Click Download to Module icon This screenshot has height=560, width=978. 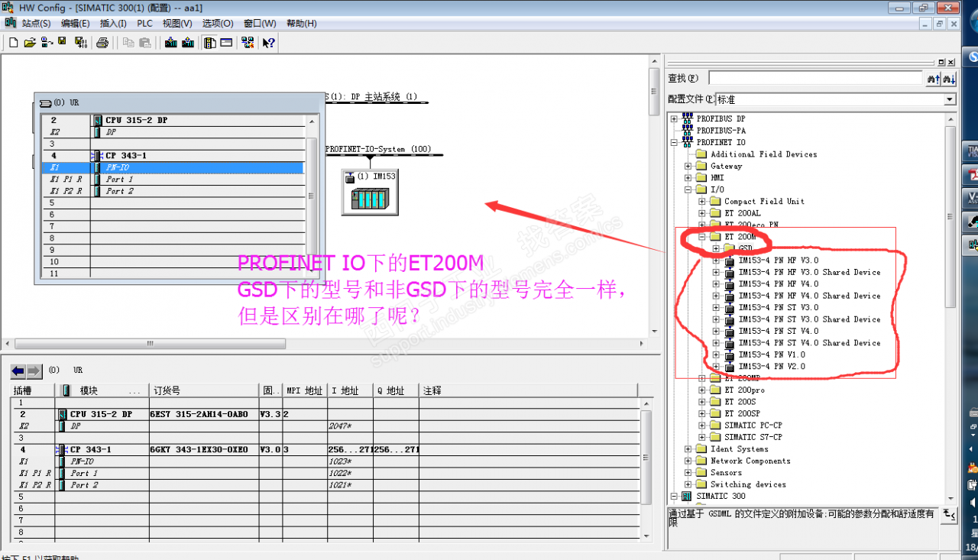point(171,43)
